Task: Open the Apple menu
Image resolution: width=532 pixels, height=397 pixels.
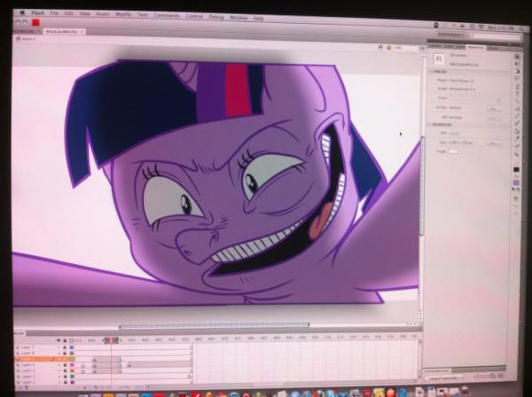Action: pyautogui.click(x=22, y=13)
